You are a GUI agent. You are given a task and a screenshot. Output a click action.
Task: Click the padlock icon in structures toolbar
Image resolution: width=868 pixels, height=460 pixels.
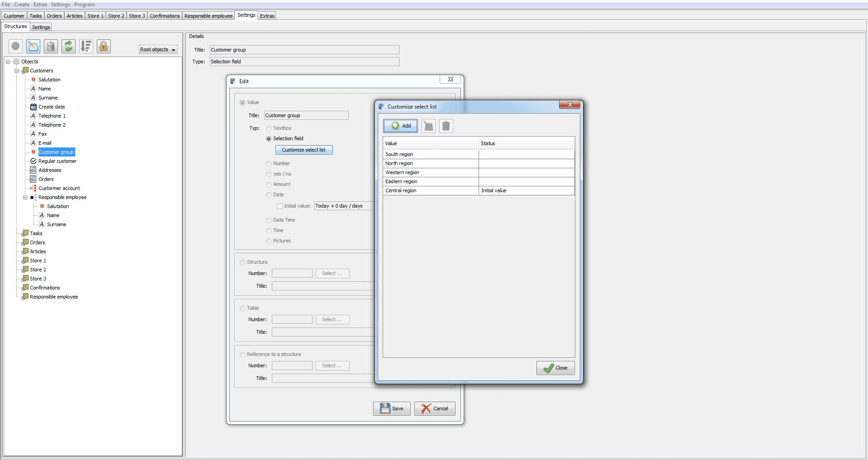104,46
